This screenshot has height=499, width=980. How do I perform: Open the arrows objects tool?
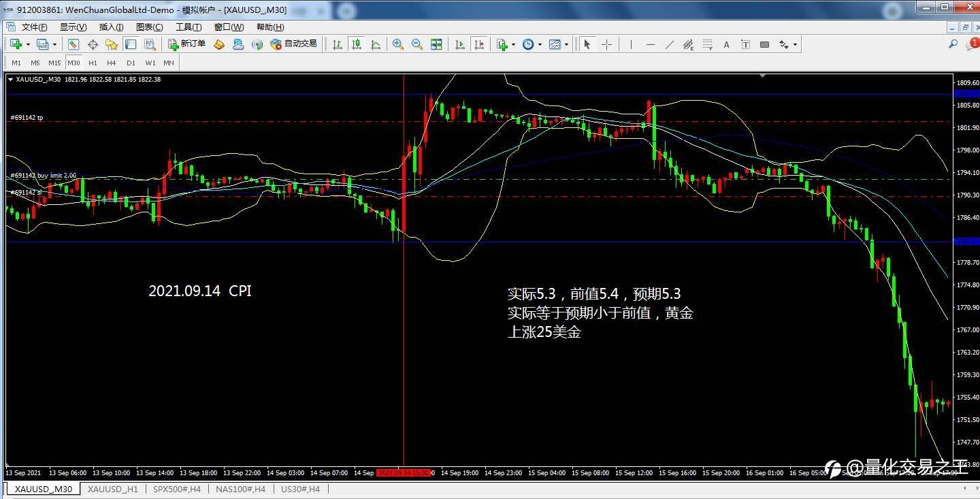coord(784,44)
